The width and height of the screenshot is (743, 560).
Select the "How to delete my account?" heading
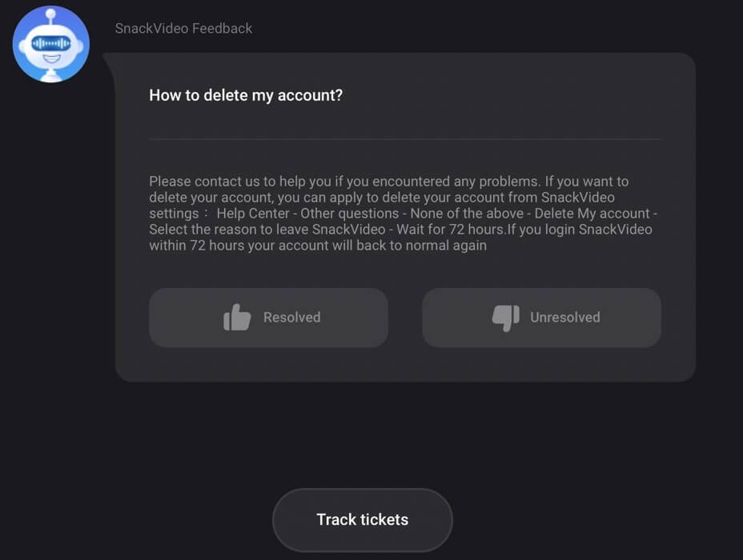(x=246, y=96)
